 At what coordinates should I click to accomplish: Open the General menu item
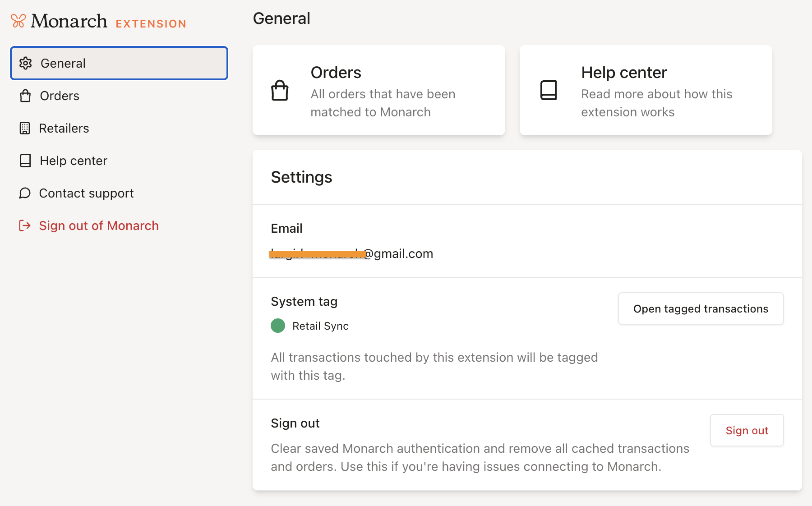pos(63,63)
